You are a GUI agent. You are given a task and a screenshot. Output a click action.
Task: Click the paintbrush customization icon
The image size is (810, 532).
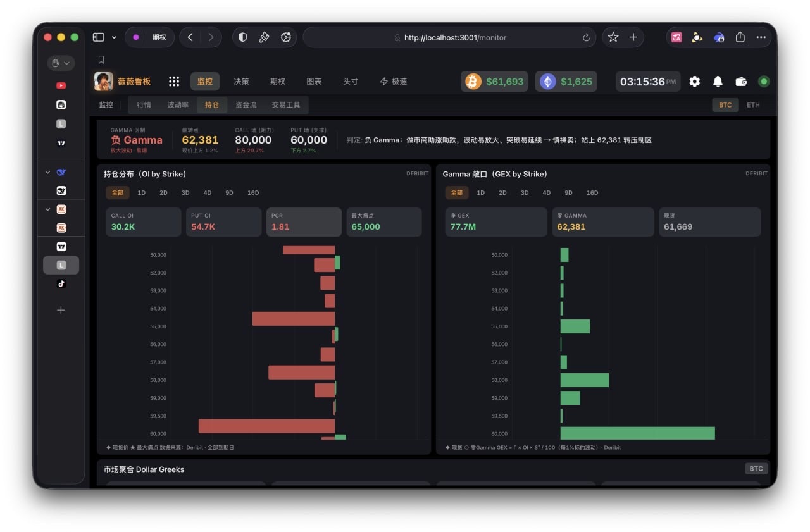264,37
